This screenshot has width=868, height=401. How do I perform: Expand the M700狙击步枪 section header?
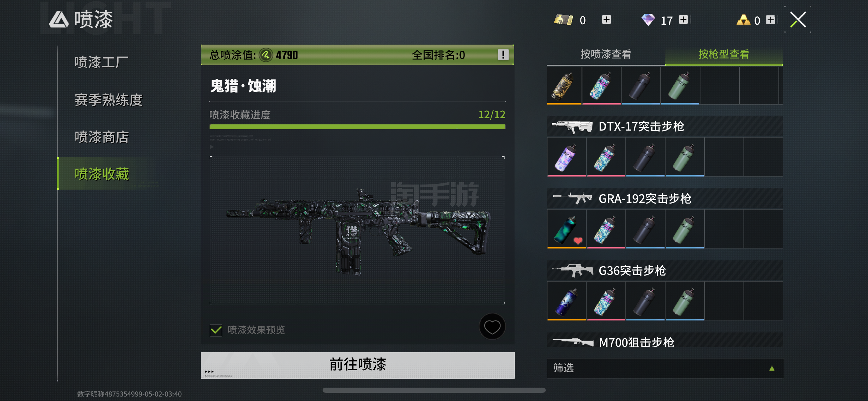pos(665,341)
